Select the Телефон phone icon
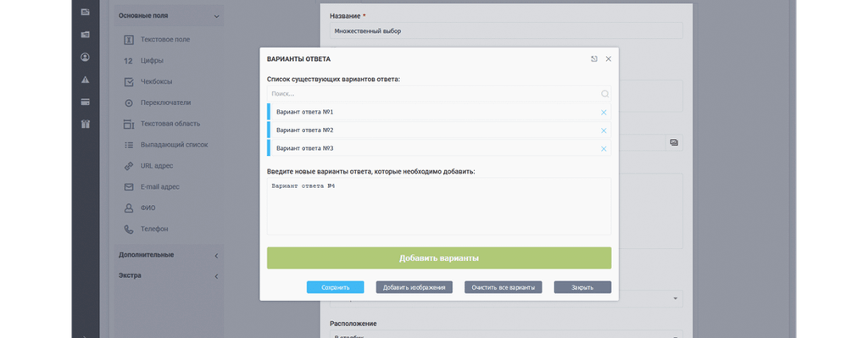The width and height of the screenshot is (868, 338). (x=129, y=229)
